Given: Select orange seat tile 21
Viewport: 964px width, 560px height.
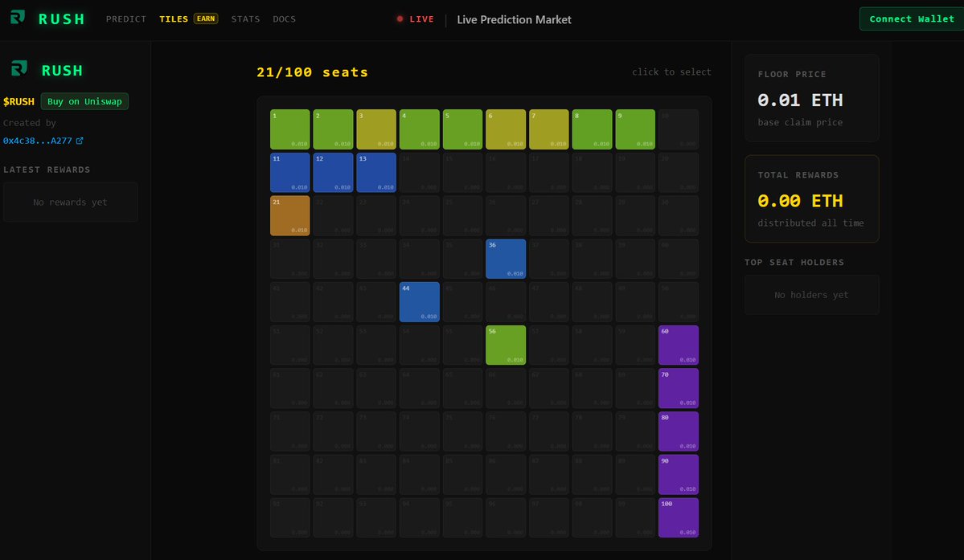Looking at the screenshot, I should (x=290, y=215).
